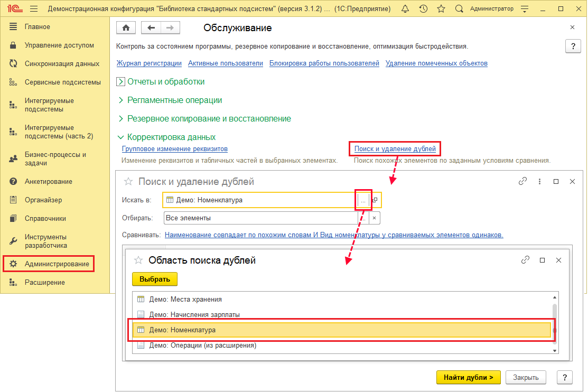Image resolution: width=588 pixels, height=392 pixels.
Task: Open favorites star in title bar
Action: tap(441, 8)
